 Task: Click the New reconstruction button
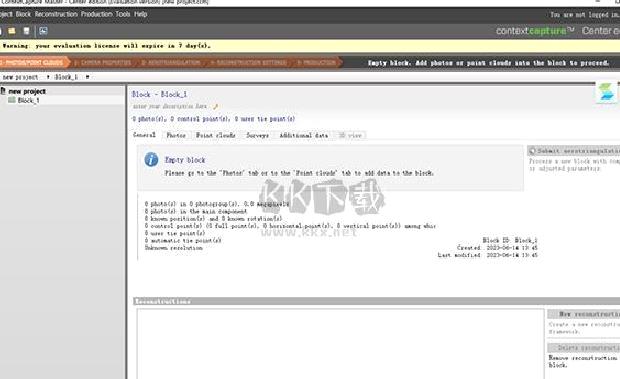[584, 314]
